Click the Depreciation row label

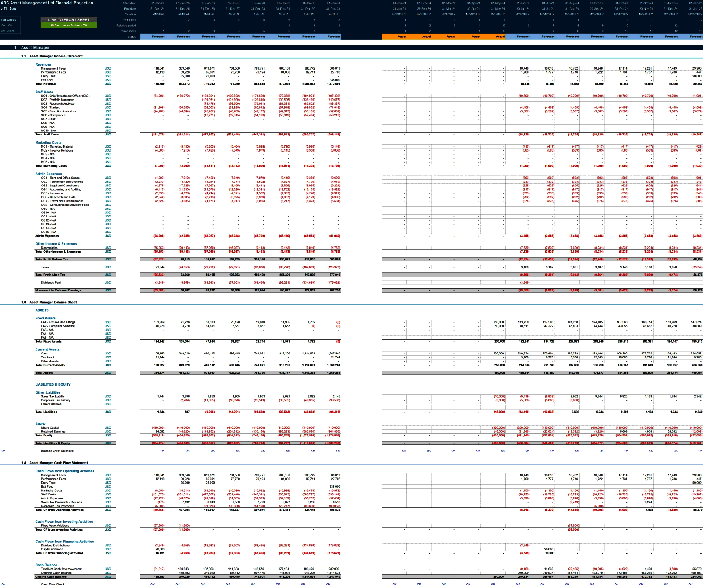pyautogui.click(x=49, y=248)
